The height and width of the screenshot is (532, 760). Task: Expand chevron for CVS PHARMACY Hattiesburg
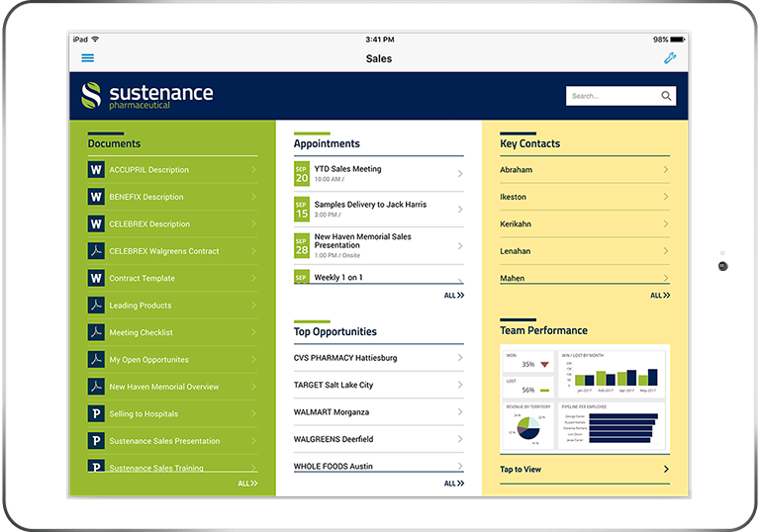(460, 358)
